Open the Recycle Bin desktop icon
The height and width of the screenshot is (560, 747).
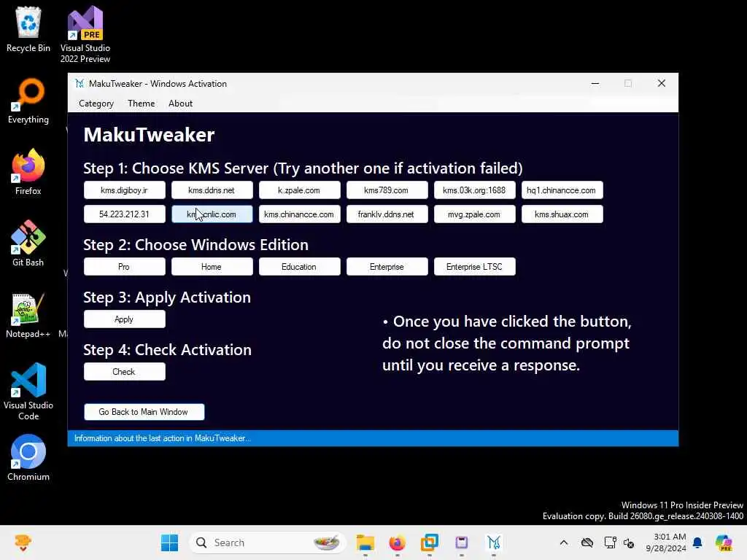(28, 29)
